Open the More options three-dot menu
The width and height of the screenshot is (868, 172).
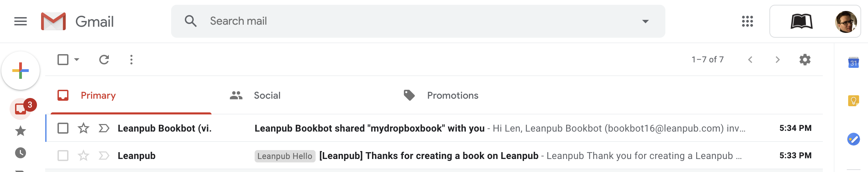pyautogui.click(x=131, y=60)
